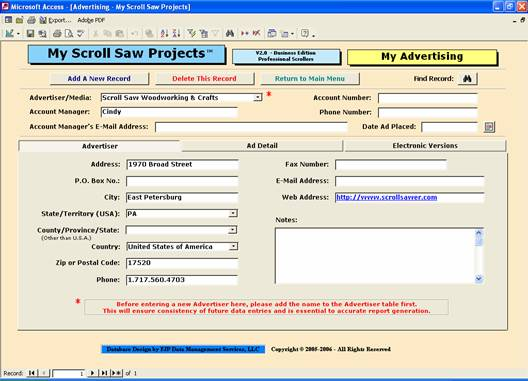Viewport: 528px width, 381px height.
Task: Switch to the Electronic Versions tab
Action: 425,146
